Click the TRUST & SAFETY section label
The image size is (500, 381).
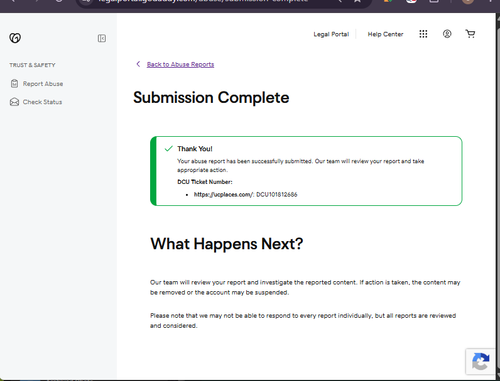click(32, 65)
